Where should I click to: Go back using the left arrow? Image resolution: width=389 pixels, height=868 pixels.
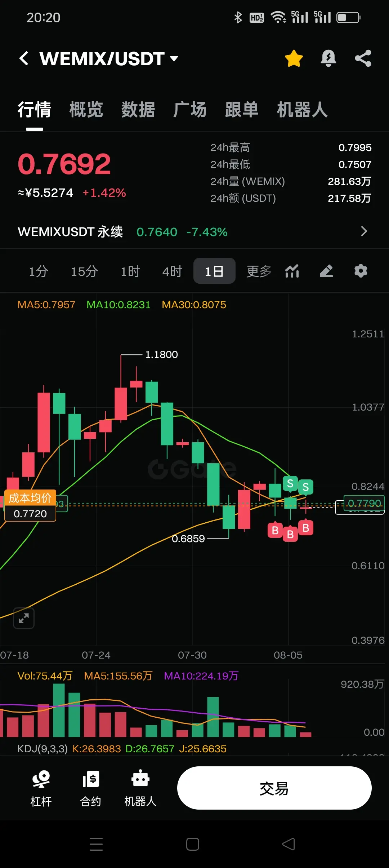[24, 58]
